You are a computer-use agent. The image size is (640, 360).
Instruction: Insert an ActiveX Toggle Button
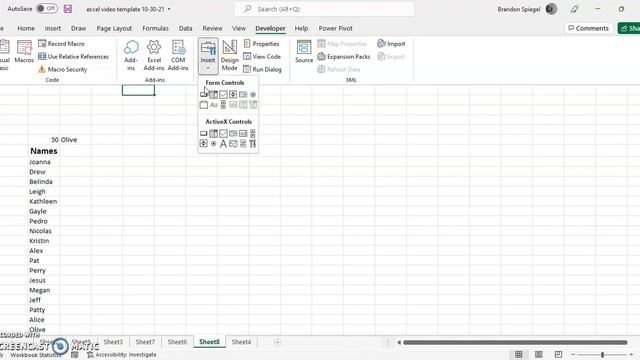(243, 143)
